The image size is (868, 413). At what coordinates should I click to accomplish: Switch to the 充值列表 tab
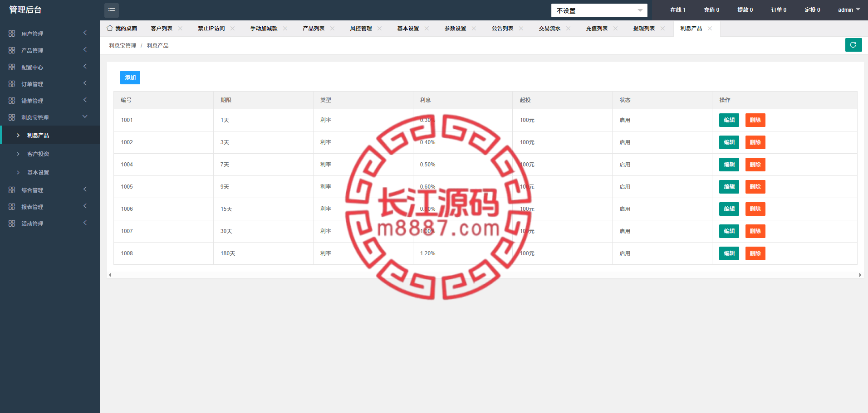[x=597, y=28]
